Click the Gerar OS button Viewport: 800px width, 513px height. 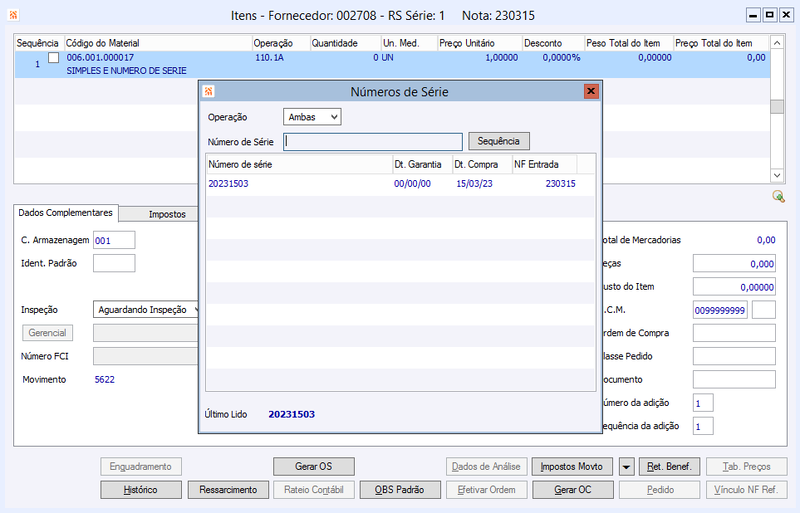click(x=313, y=467)
